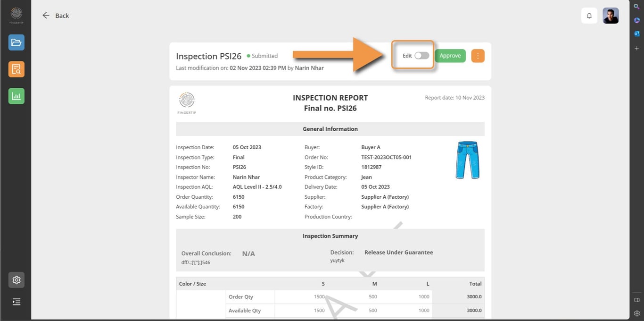The width and height of the screenshot is (644, 321).
Task: Click conclusion comment dff/.;['["];]546
Action: click(196, 262)
